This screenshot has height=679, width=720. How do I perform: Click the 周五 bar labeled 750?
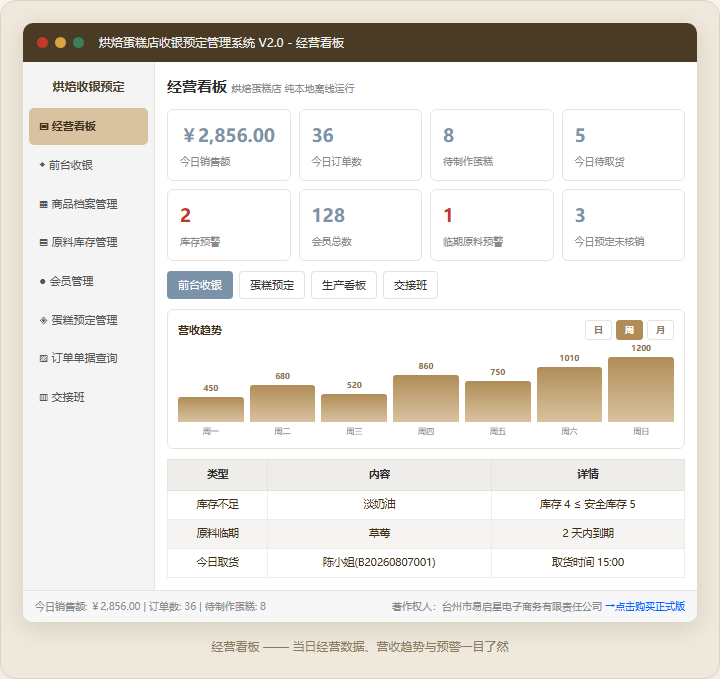click(x=498, y=402)
